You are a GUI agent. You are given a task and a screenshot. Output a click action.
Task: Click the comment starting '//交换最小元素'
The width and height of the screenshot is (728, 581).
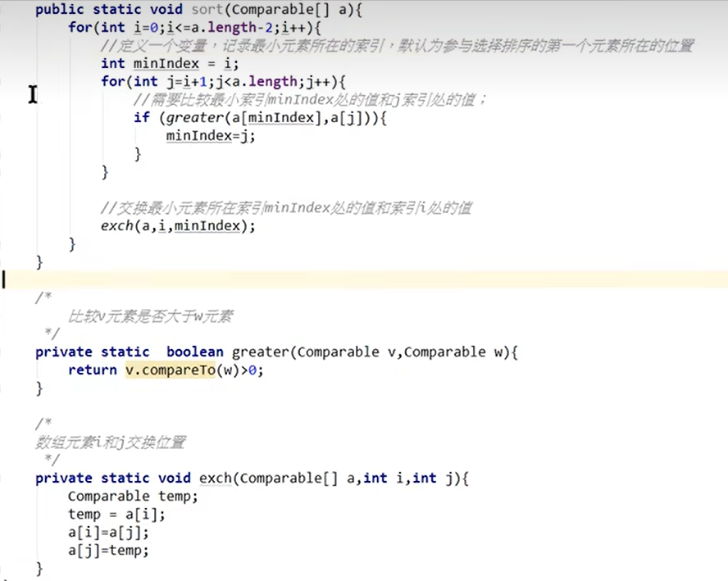click(286, 208)
